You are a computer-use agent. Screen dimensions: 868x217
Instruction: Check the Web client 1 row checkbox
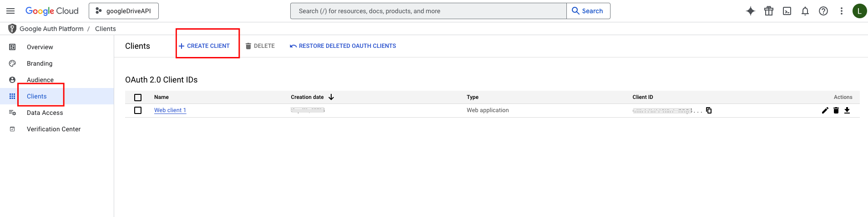click(138, 110)
